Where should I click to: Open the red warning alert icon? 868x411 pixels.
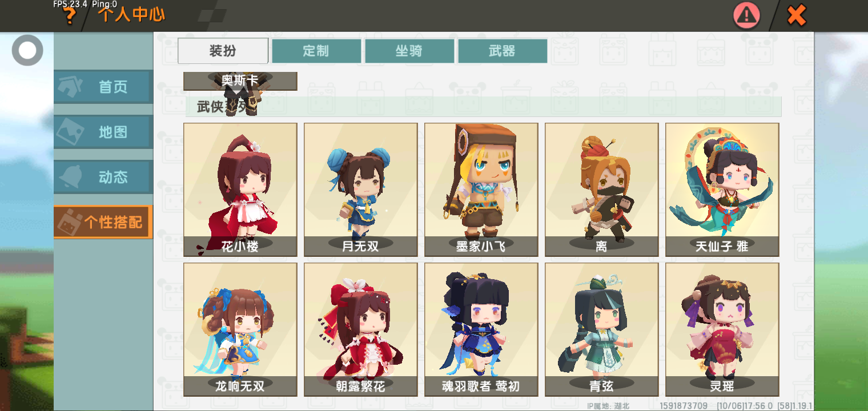pyautogui.click(x=747, y=15)
